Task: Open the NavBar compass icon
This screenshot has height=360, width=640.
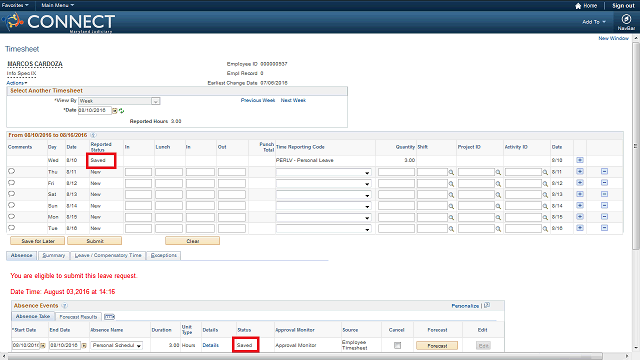Action: click(x=626, y=19)
